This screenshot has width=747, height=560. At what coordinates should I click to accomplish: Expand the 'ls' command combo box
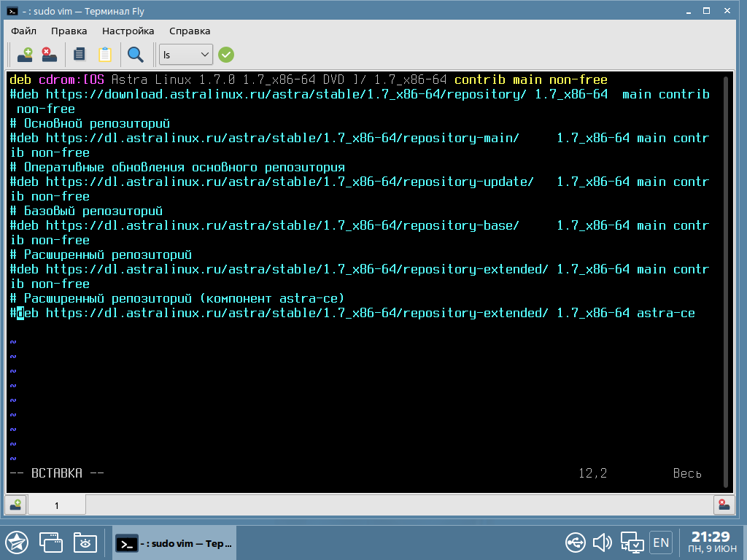186,55
